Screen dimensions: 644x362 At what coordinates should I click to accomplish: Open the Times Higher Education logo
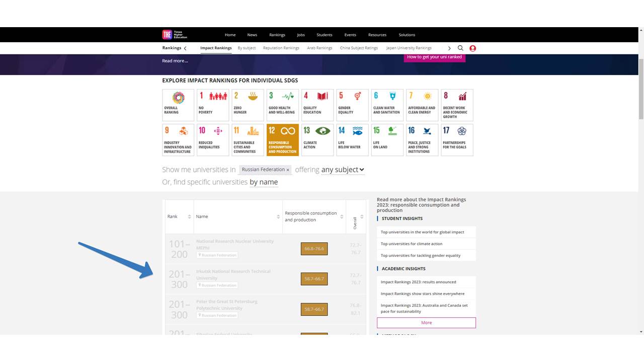click(x=175, y=35)
